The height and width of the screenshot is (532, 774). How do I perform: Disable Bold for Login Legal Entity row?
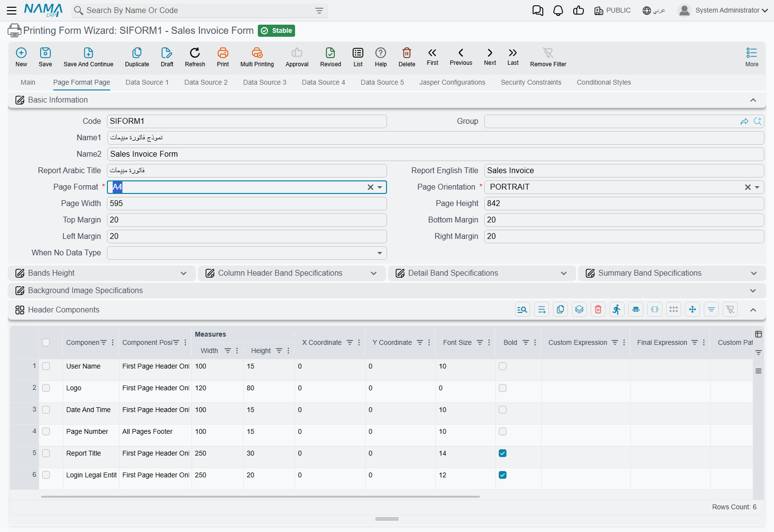coord(503,475)
